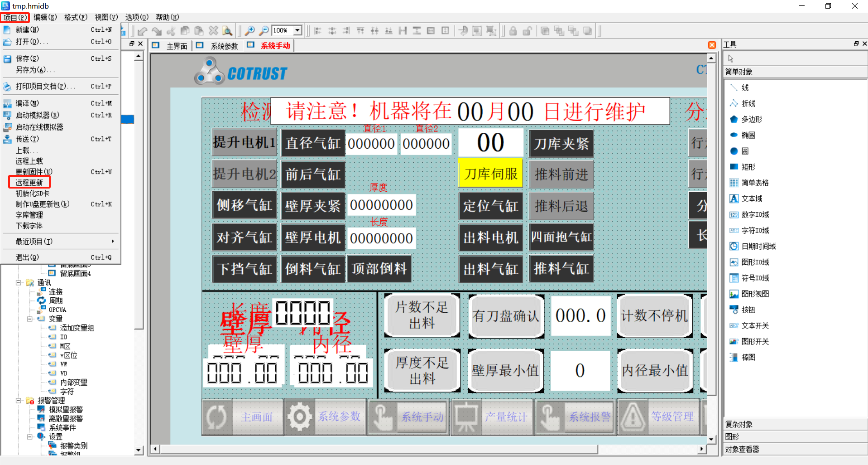Screen dimensions: 868x465
Task: Click the redo toolbar icon
Action: pyautogui.click(x=157, y=31)
